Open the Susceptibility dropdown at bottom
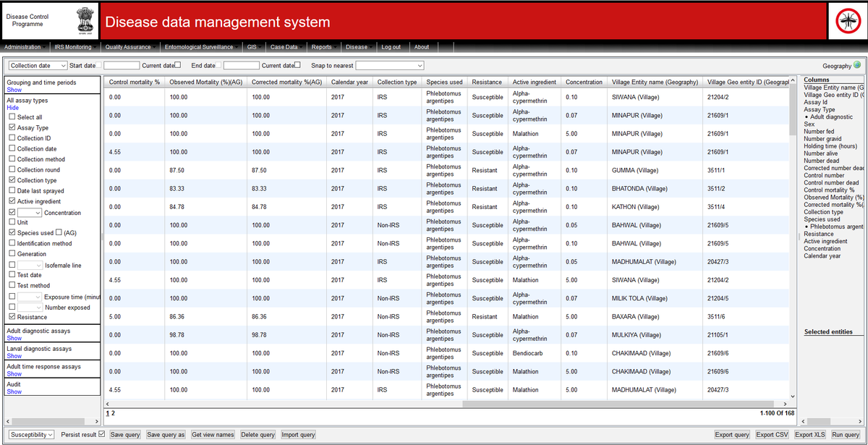This screenshot has width=868, height=445. click(32, 435)
